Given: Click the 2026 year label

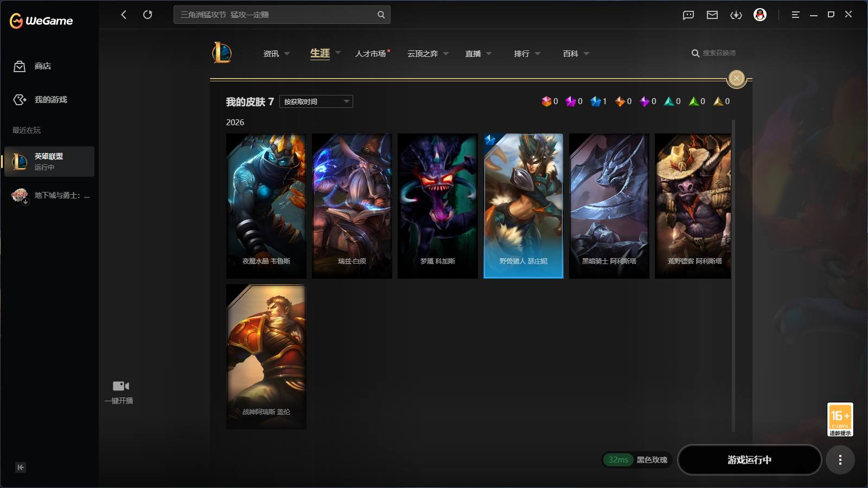Looking at the screenshot, I should [x=235, y=123].
